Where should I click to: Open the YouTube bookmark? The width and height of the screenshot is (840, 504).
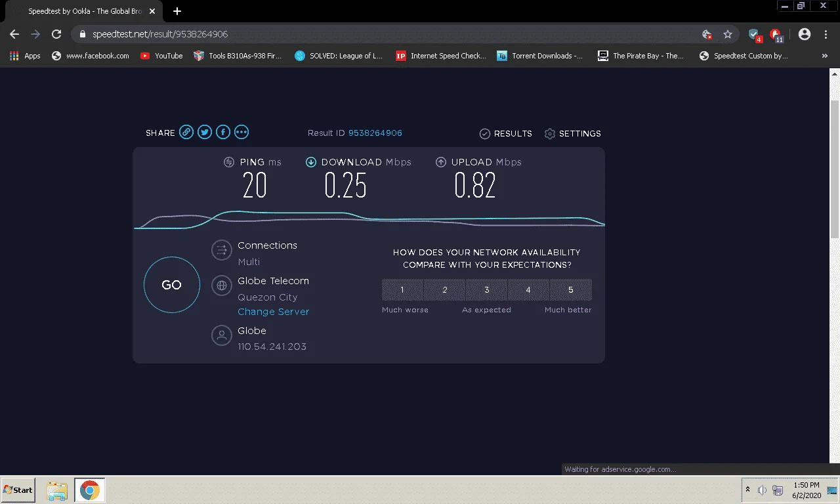click(161, 56)
